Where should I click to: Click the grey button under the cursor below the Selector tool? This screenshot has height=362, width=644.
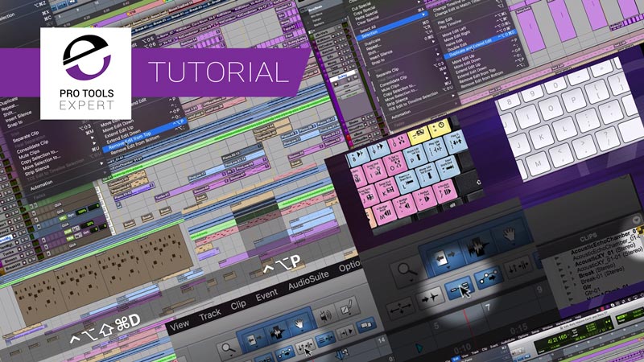(x=305, y=347)
